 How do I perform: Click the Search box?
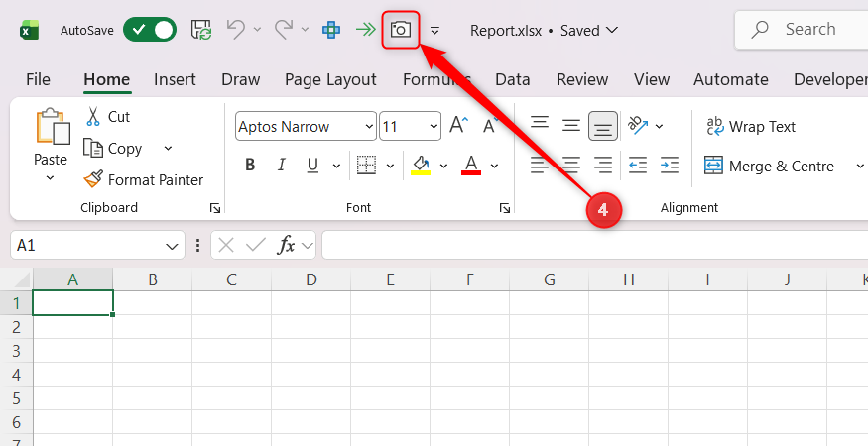(802, 30)
